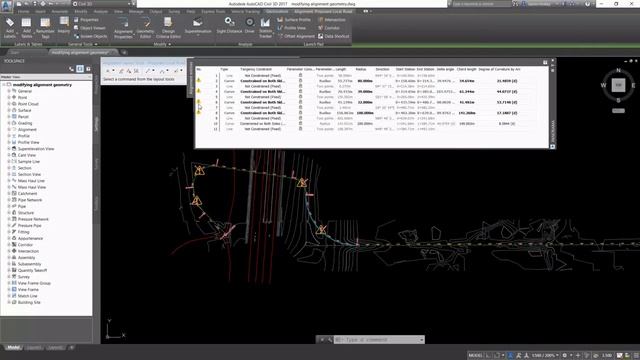Open the Geometry Editor tool

pyautogui.click(x=145, y=28)
